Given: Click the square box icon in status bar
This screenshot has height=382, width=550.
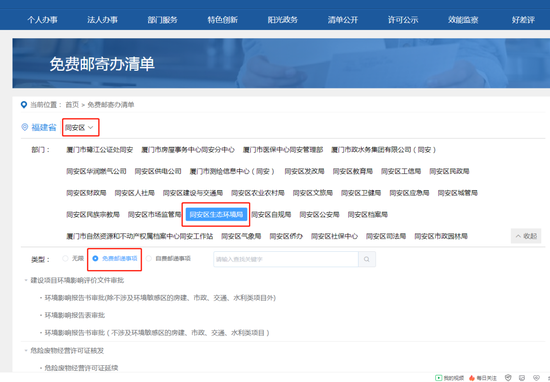Looking at the screenshot, I should pyautogui.click(x=522, y=377).
